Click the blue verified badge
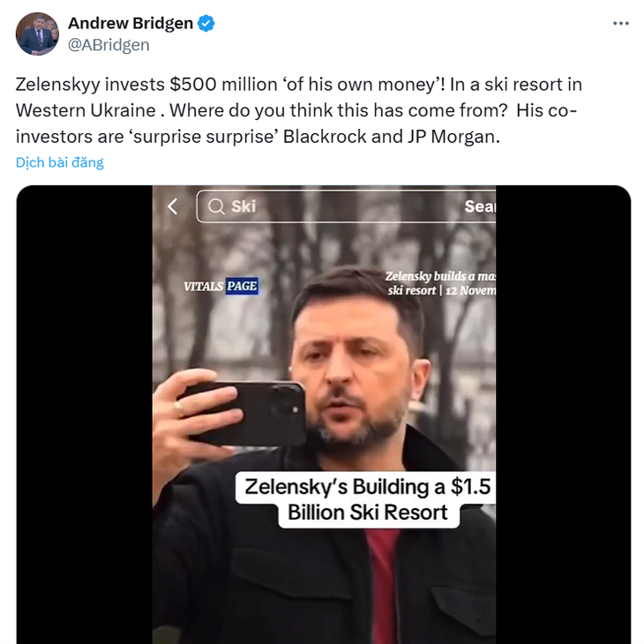 (x=206, y=24)
